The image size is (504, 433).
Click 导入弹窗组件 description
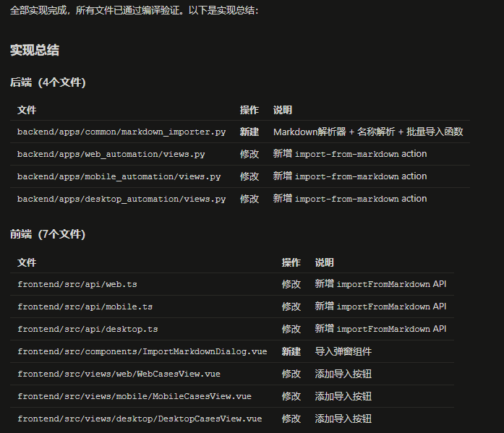343,352
